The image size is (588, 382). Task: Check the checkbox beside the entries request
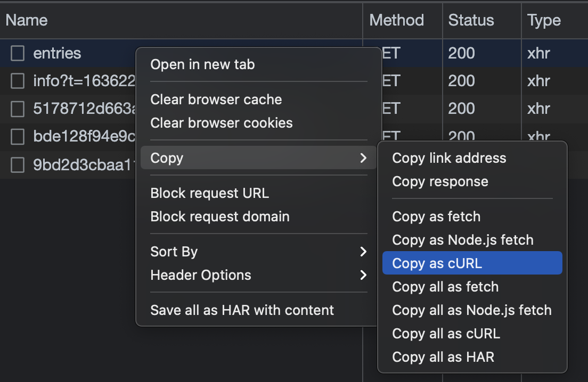[18, 53]
